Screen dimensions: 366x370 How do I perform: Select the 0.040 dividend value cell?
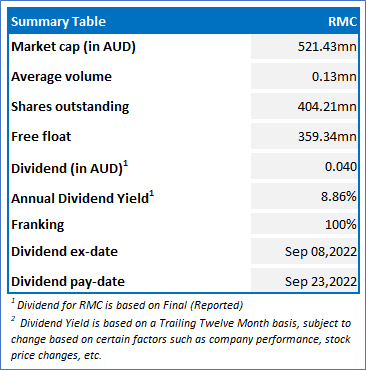[x=304, y=166]
